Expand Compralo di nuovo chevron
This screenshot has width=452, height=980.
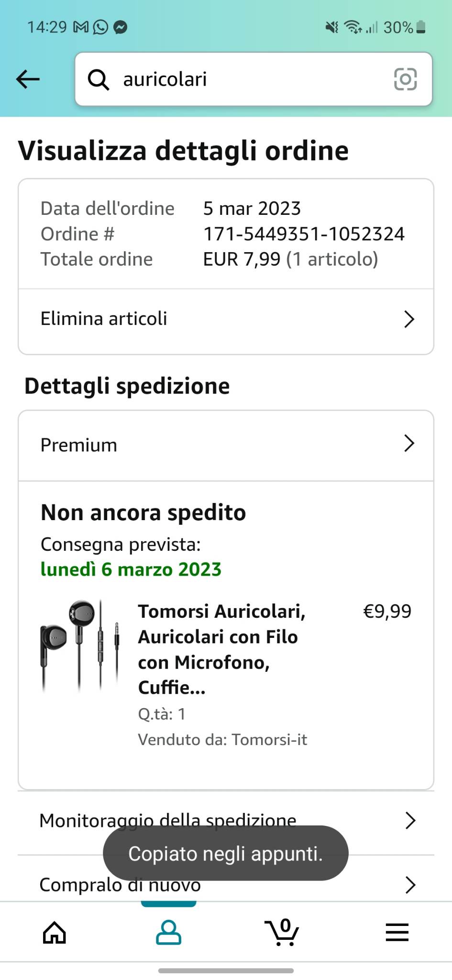coord(410,885)
